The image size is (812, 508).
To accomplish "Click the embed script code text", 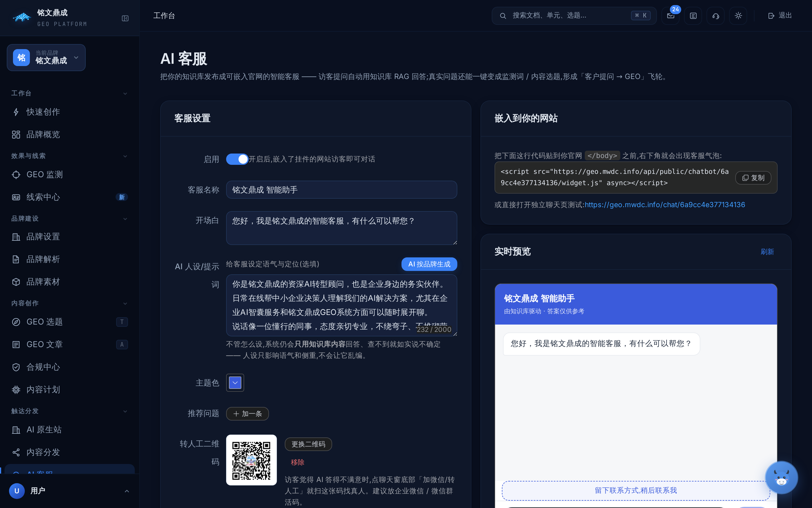I will tap(614, 178).
